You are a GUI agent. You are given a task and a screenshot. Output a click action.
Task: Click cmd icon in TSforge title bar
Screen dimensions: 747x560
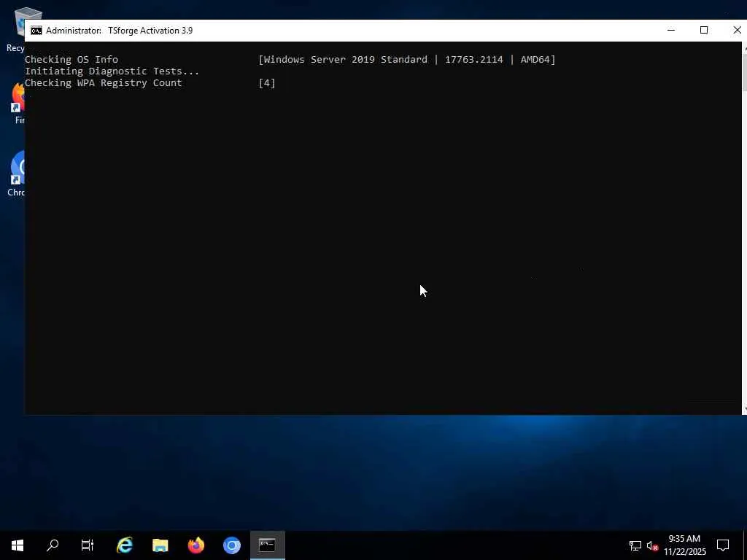(x=36, y=31)
